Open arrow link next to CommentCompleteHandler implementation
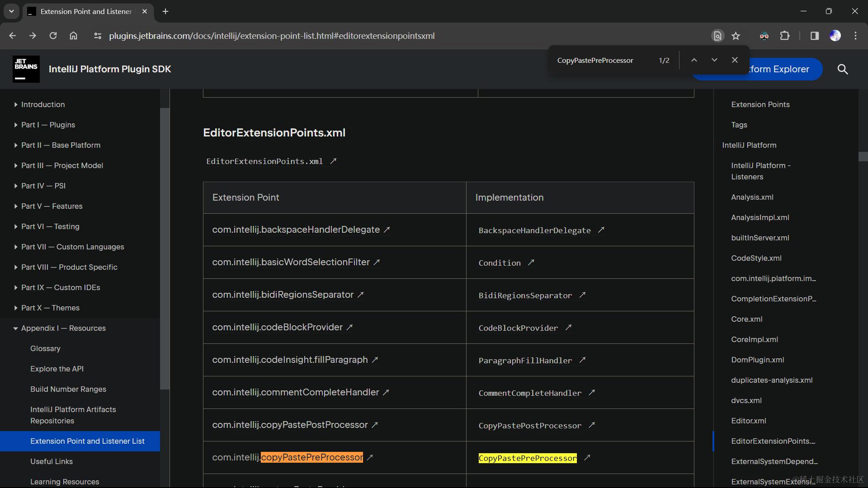The image size is (868, 488). point(591,393)
